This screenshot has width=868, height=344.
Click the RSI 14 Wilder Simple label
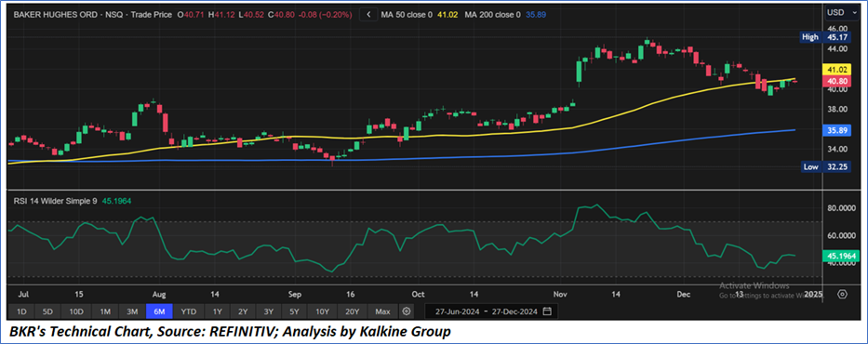point(55,202)
